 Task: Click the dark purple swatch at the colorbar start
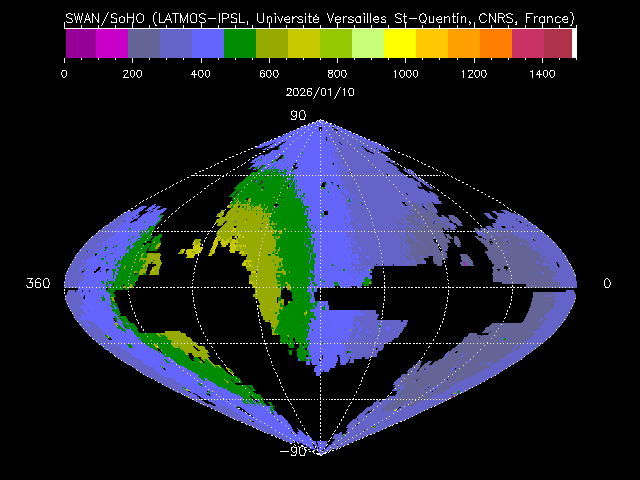click(80, 43)
